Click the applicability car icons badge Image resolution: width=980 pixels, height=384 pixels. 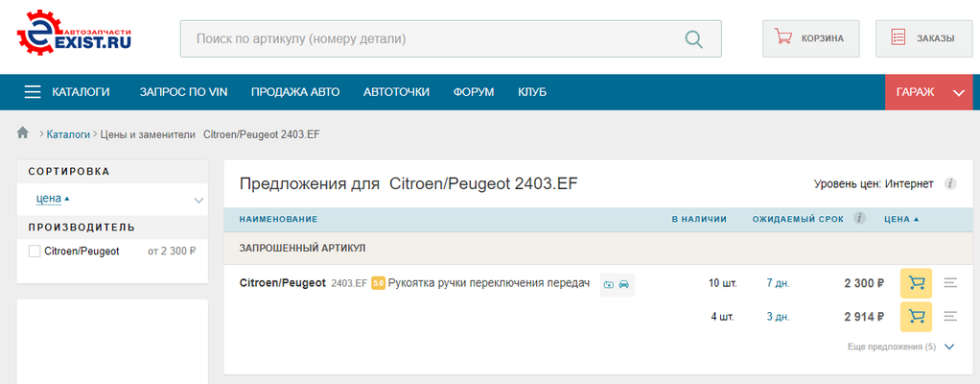click(x=617, y=284)
